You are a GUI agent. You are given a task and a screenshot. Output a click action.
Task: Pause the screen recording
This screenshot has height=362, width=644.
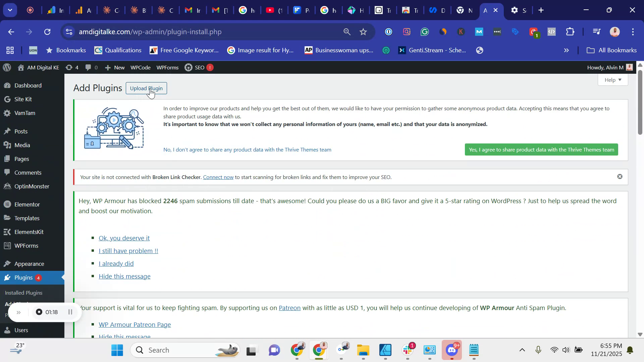tap(70, 312)
